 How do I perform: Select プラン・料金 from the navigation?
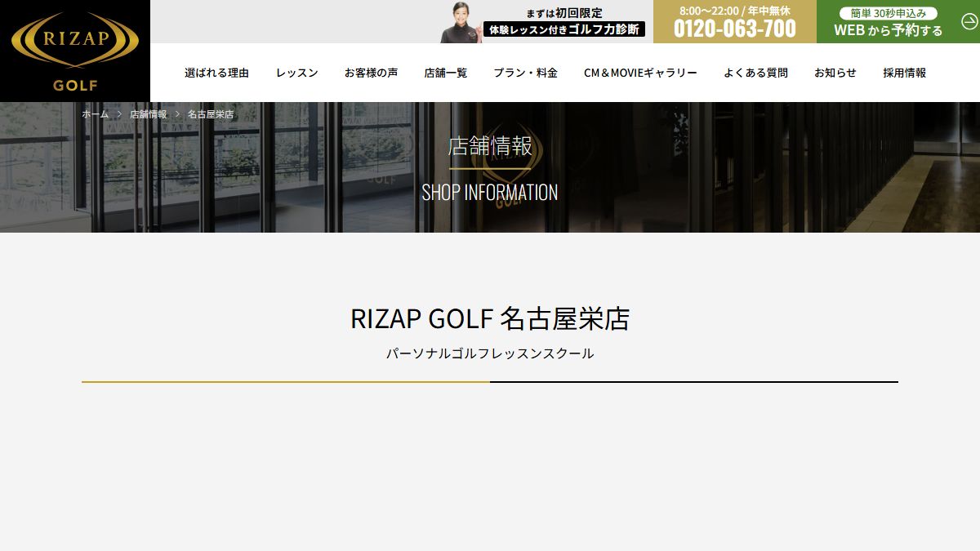click(x=525, y=73)
